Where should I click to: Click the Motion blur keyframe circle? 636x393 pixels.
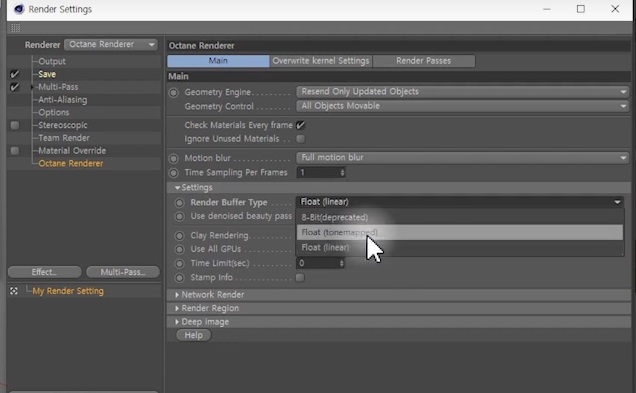click(x=174, y=158)
